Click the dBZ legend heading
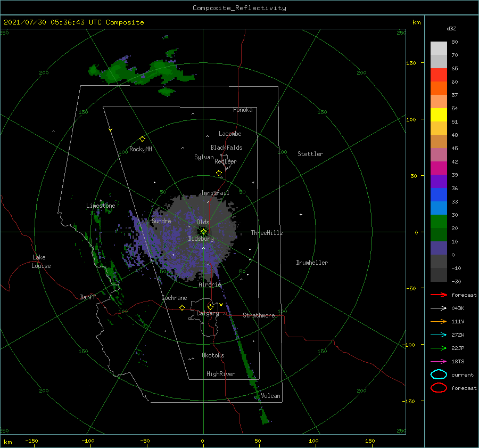Image resolution: width=479 pixels, height=448 pixels. click(x=451, y=28)
